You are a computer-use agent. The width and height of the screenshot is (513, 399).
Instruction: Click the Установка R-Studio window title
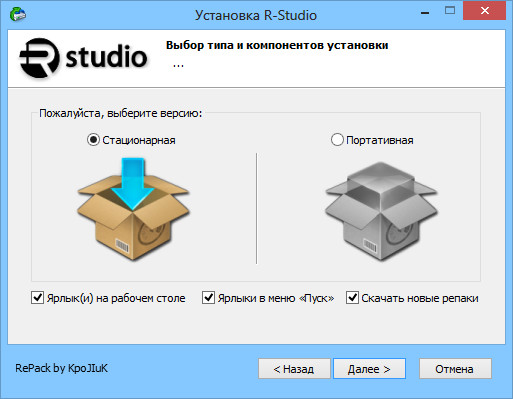pyautogui.click(x=256, y=15)
